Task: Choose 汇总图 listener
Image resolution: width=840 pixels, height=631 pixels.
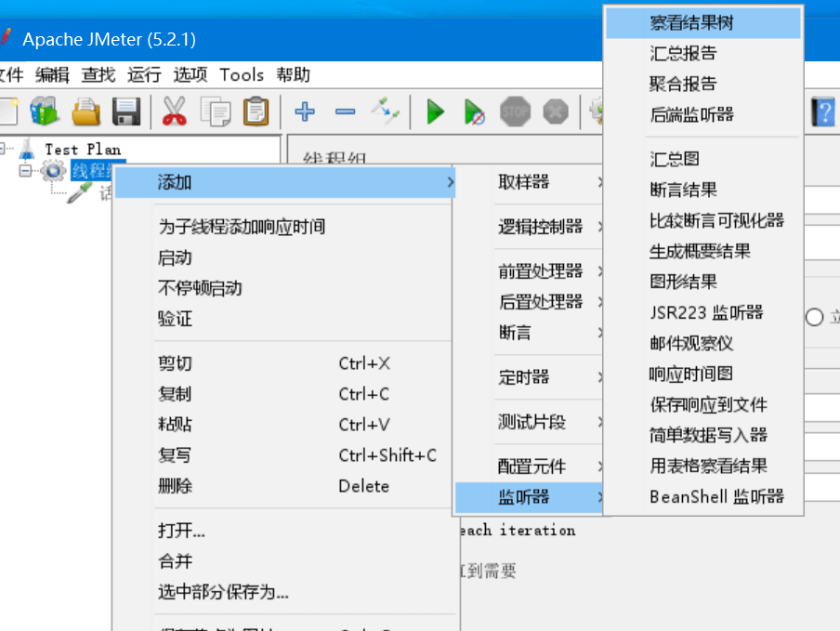Action: pyautogui.click(x=703, y=159)
